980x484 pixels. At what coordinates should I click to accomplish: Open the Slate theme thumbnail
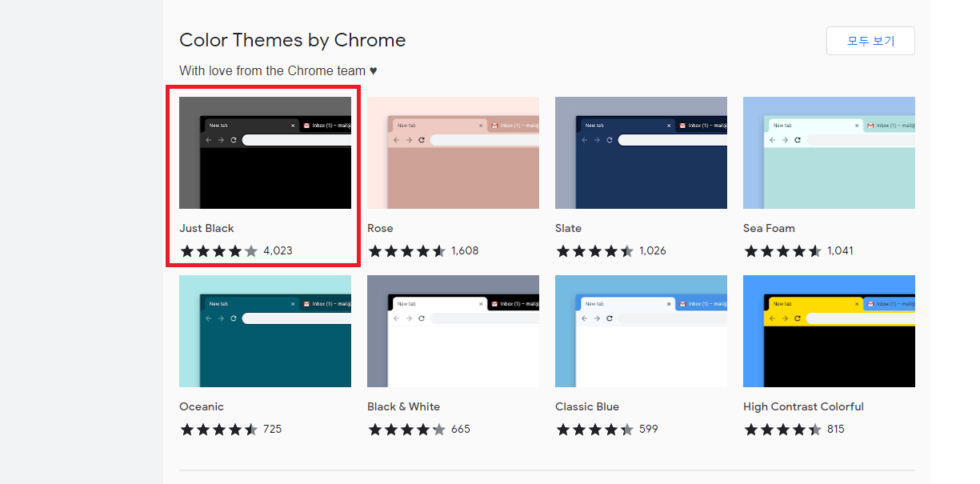pyautogui.click(x=641, y=153)
